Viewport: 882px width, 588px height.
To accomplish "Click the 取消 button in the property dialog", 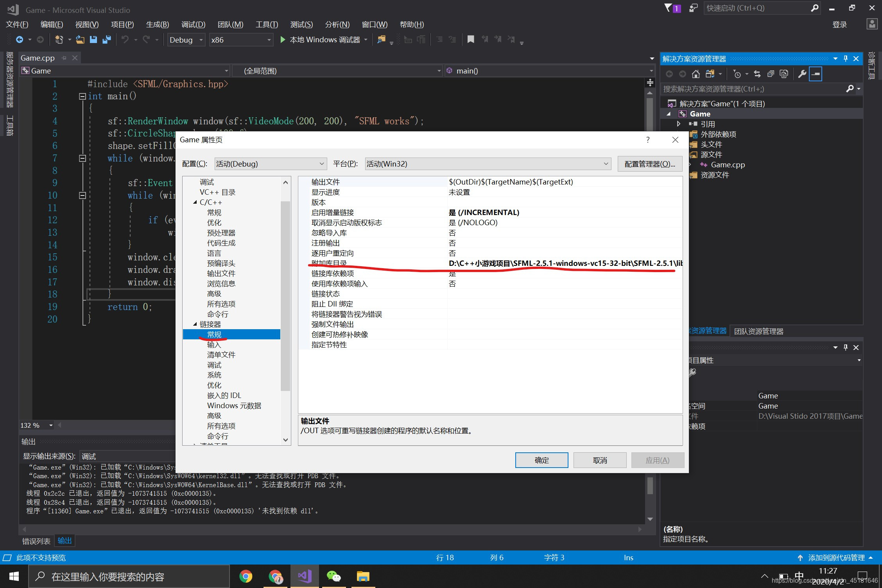I will click(600, 460).
